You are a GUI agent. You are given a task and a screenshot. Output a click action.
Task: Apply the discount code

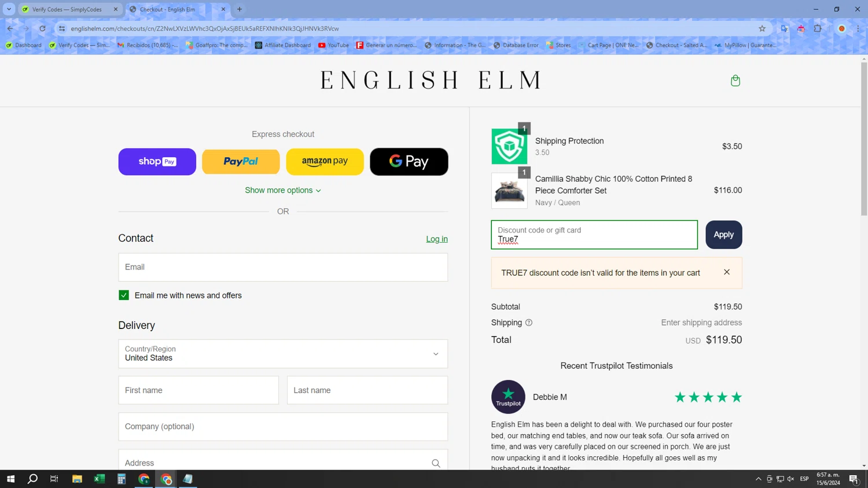(x=723, y=235)
